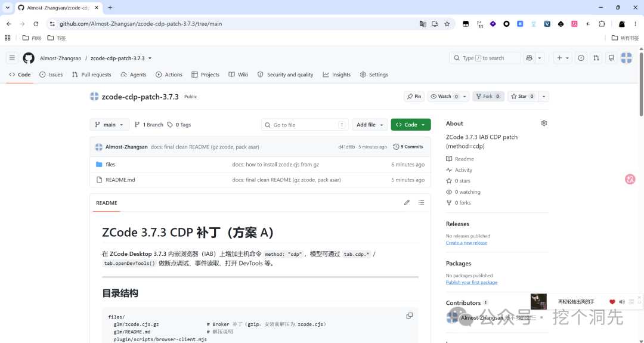Open user avatar menu in header
Screen dimensions: 644x343
point(626,58)
